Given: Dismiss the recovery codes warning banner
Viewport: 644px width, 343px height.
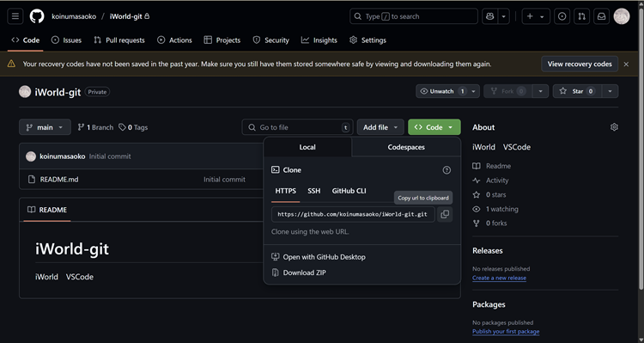Looking at the screenshot, I should tap(626, 64).
